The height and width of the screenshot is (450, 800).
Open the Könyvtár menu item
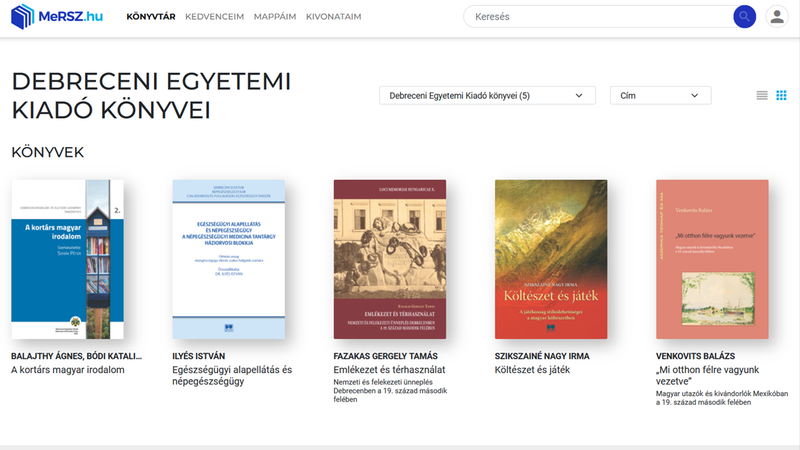point(152,17)
